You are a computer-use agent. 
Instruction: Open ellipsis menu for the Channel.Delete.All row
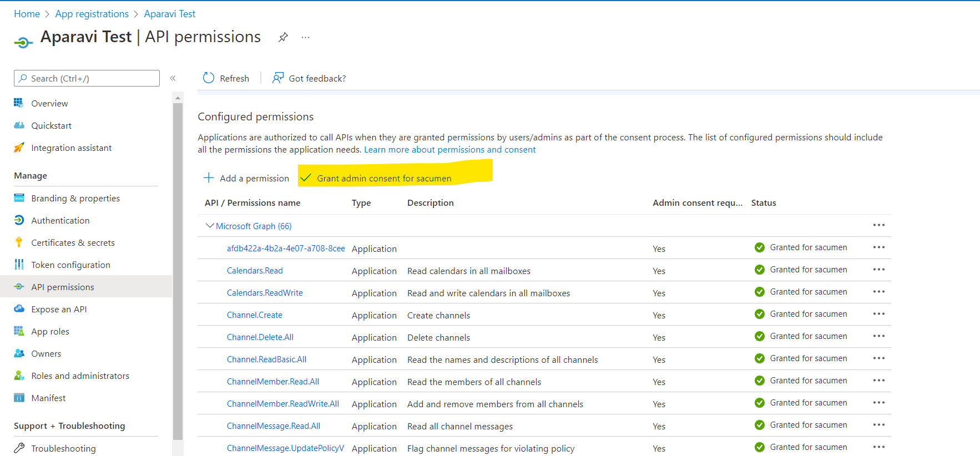[x=878, y=336]
